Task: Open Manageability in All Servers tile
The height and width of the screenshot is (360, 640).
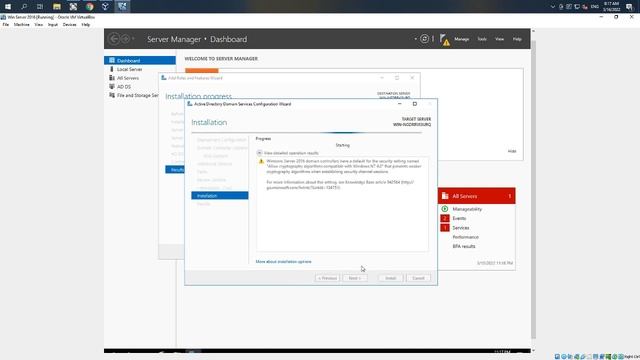Action: 467,209
